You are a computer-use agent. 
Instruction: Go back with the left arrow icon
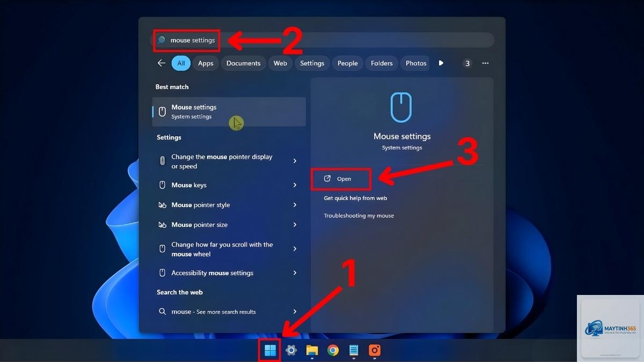point(162,63)
